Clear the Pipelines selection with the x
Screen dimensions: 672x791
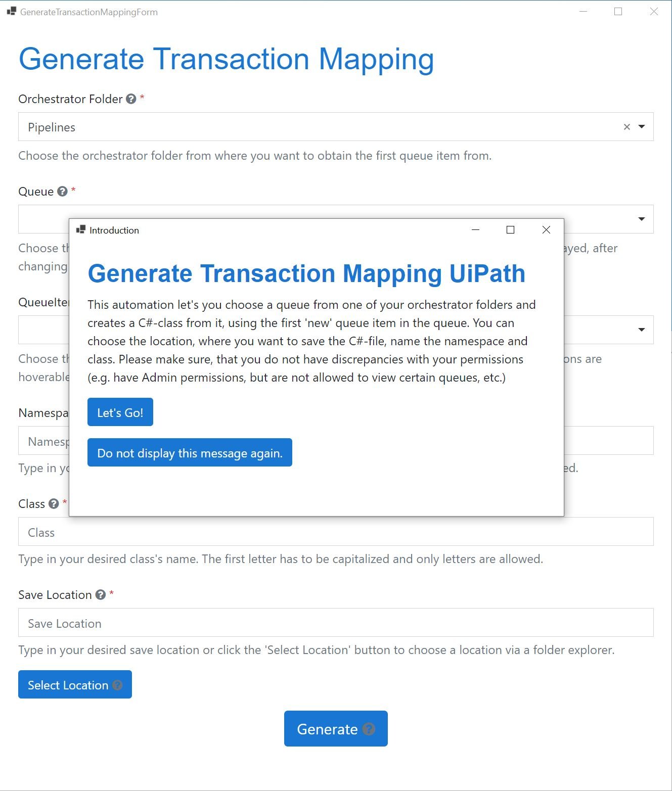(627, 127)
